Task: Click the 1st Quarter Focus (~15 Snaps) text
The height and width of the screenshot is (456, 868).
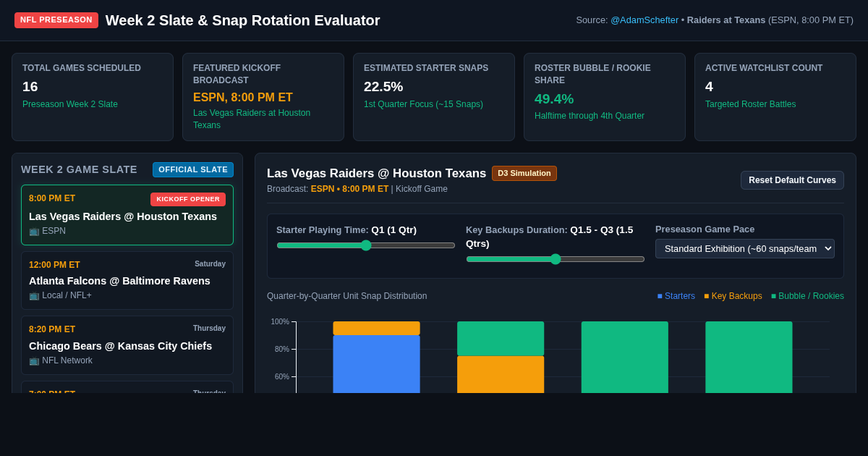Action: pyautogui.click(x=423, y=104)
